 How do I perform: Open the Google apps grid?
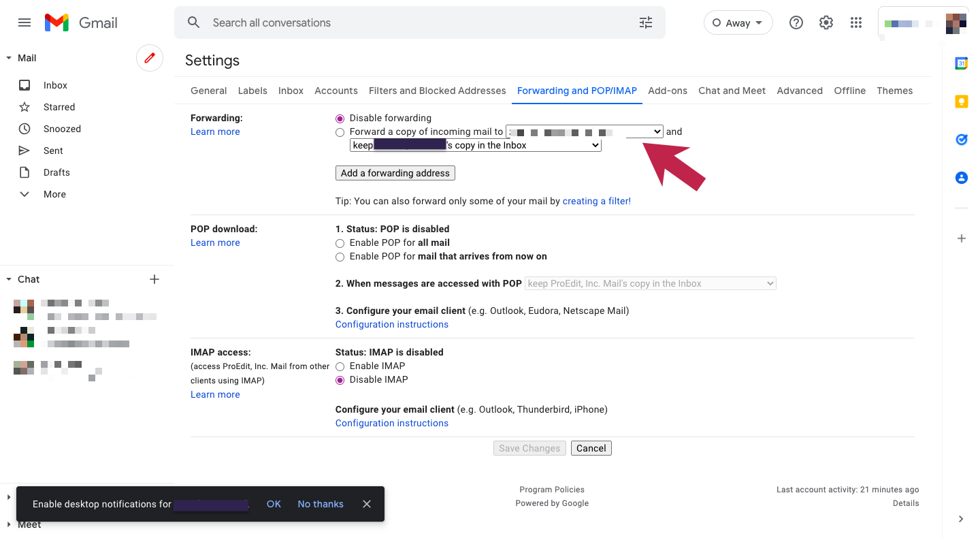(855, 22)
